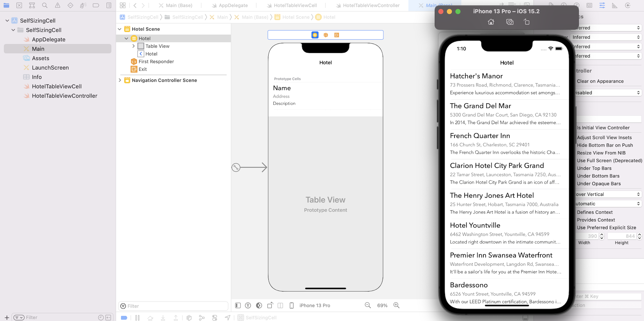Switch to the HotelTableViewCell editor tab
This screenshot has height=321, width=644.
[295, 5]
